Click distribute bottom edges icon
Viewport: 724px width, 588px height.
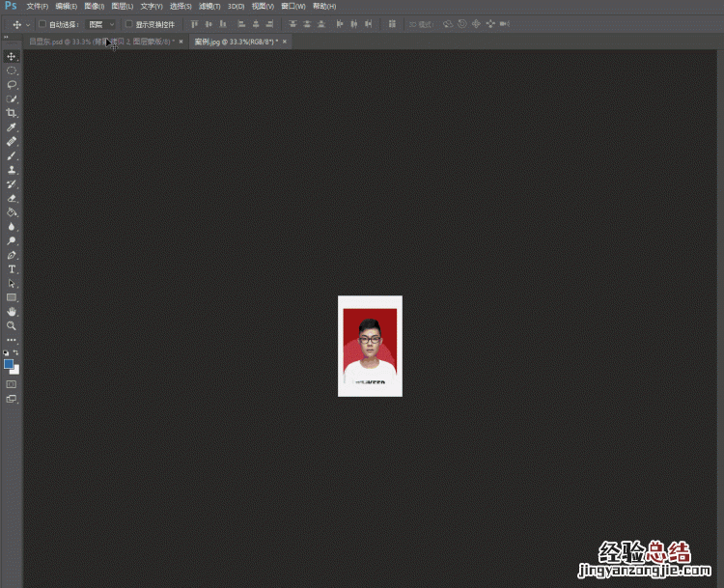point(320,24)
